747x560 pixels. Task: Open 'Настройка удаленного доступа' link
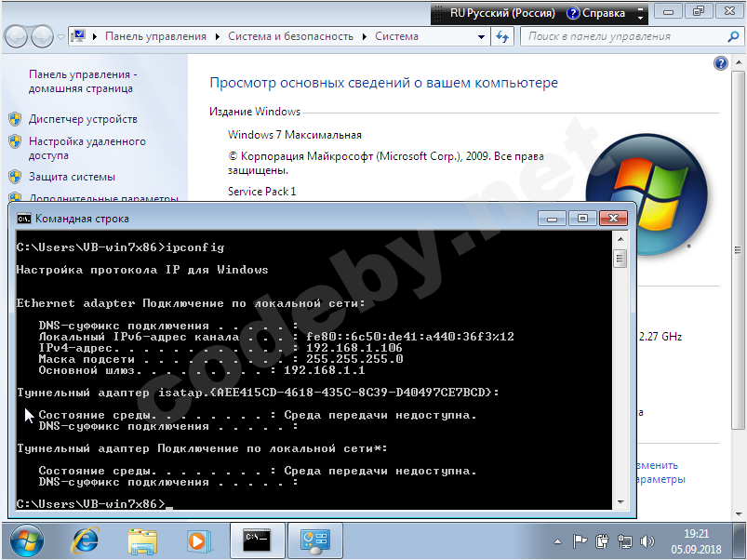[x=87, y=148]
